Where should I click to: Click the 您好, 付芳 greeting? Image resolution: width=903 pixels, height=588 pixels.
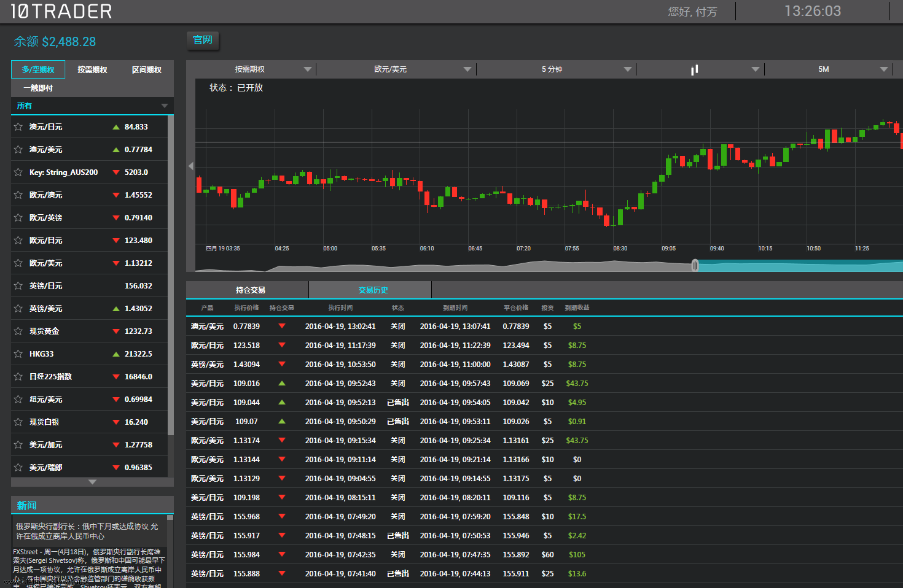692,12
